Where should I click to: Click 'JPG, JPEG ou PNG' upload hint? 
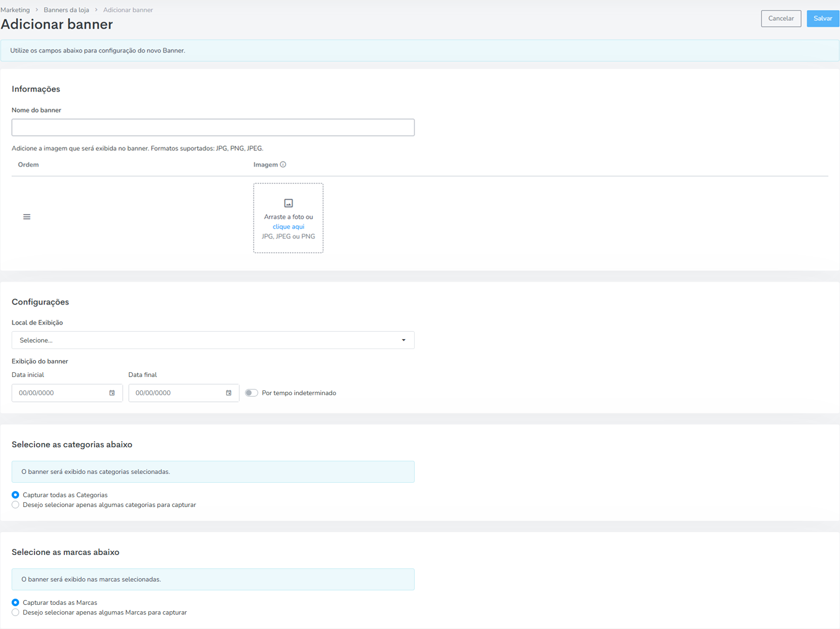[x=288, y=236]
